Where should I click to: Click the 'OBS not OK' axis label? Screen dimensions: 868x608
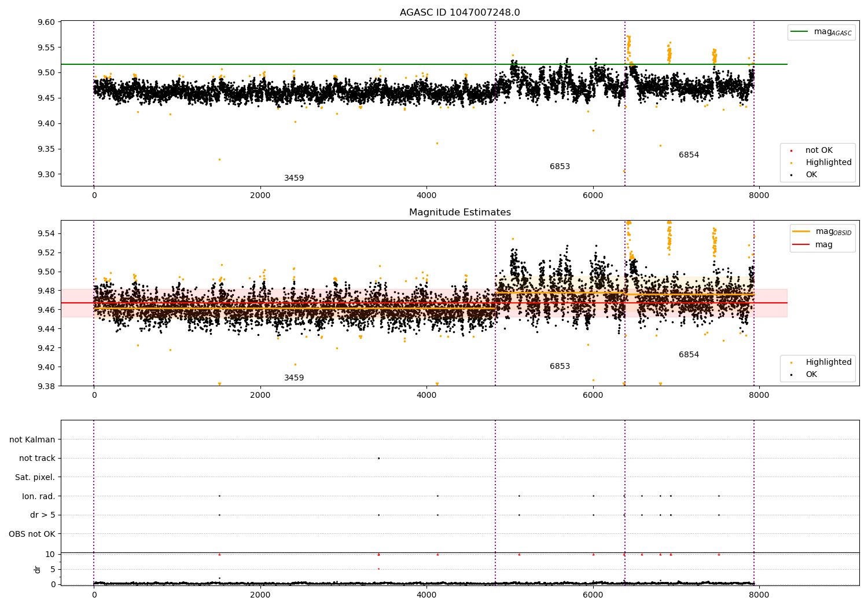(32, 534)
